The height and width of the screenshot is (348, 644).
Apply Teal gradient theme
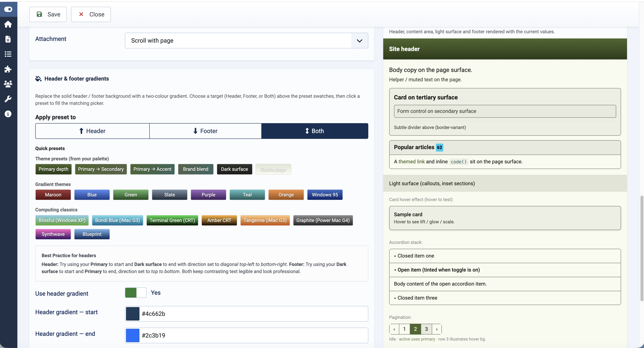(x=247, y=195)
